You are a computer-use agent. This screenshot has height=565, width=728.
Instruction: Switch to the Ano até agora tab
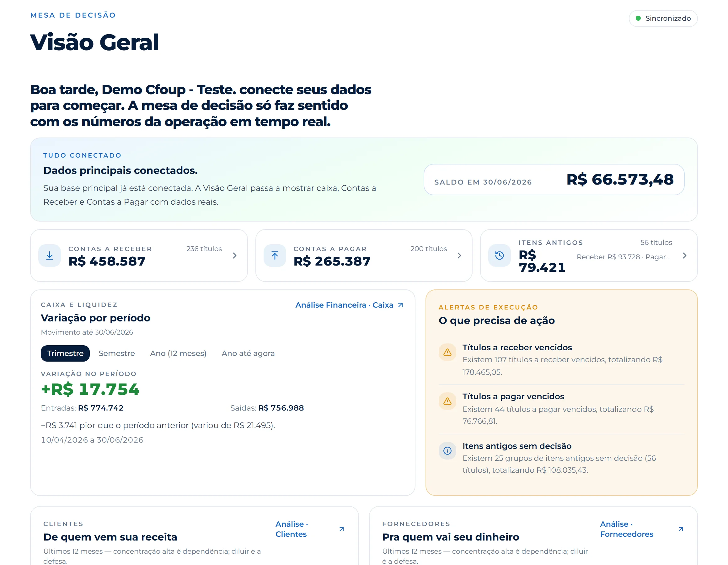(x=248, y=353)
